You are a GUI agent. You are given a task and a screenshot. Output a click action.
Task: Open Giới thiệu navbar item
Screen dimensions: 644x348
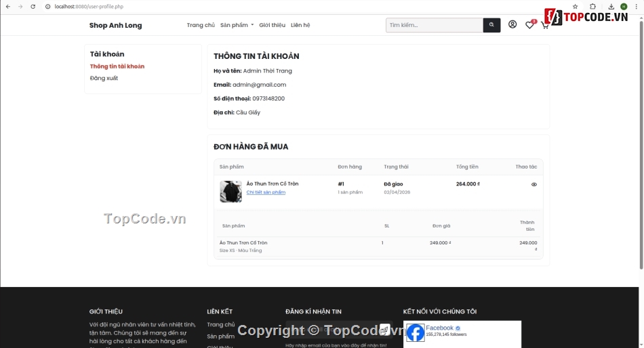(272, 25)
